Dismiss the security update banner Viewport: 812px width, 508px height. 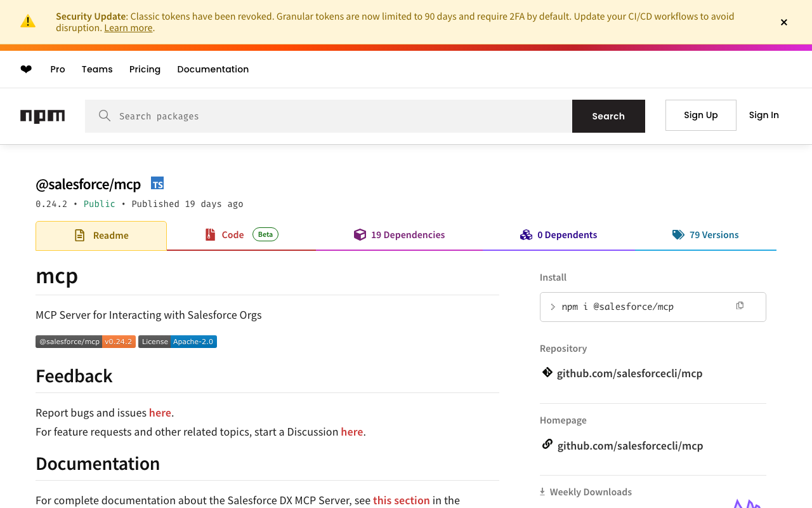click(783, 22)
